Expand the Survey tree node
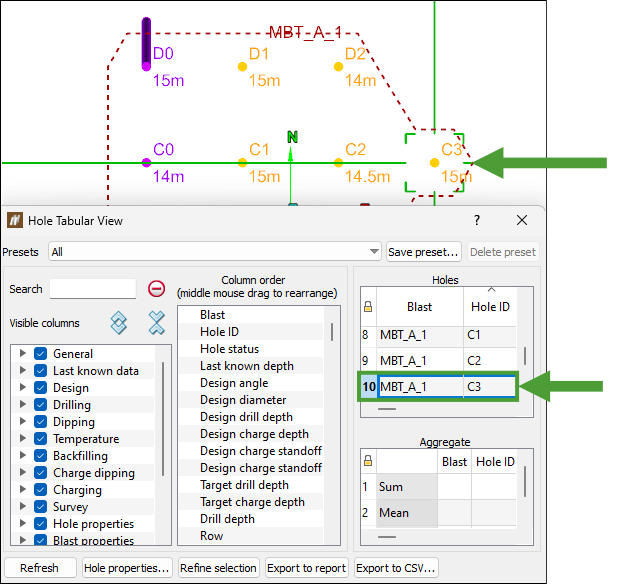Viewport: 632px width, 584px height. point(23,506)
